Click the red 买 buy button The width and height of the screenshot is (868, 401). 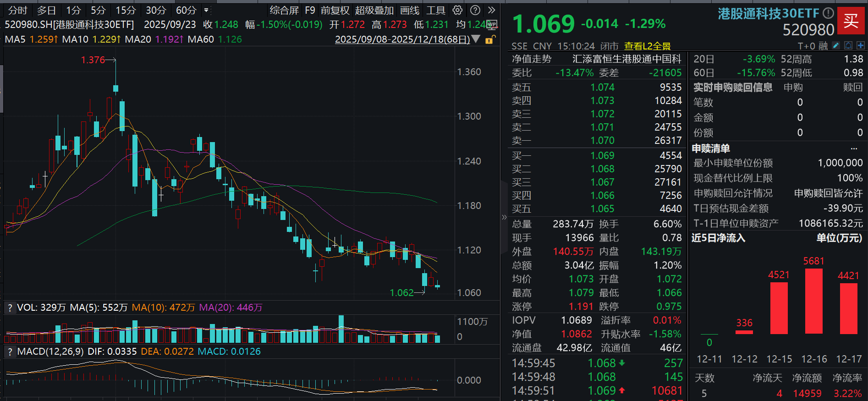tap(851, 21)
